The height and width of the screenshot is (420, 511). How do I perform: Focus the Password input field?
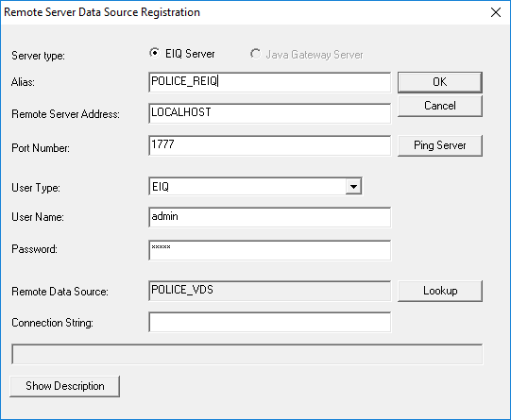[269, 250]
